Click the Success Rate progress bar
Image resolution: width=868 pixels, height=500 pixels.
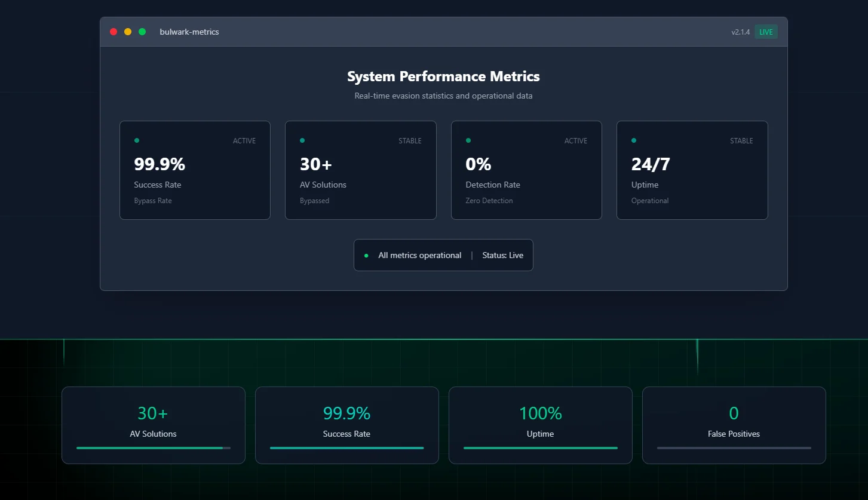(347, 448)
